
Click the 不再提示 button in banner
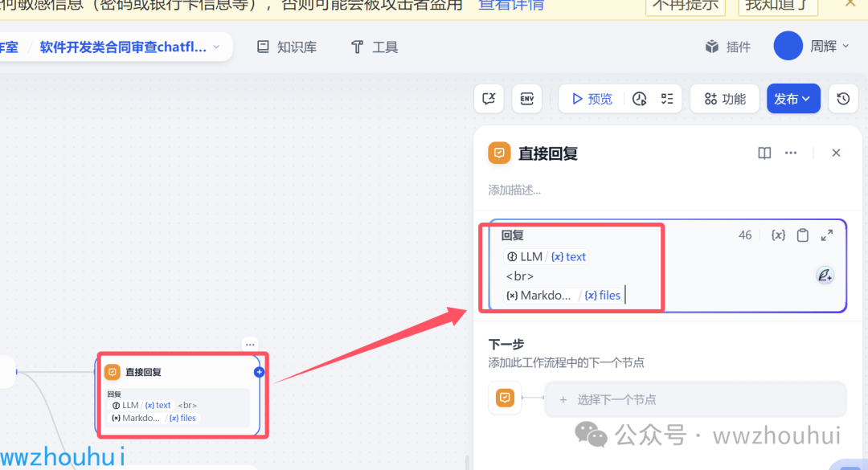(686, 6)
